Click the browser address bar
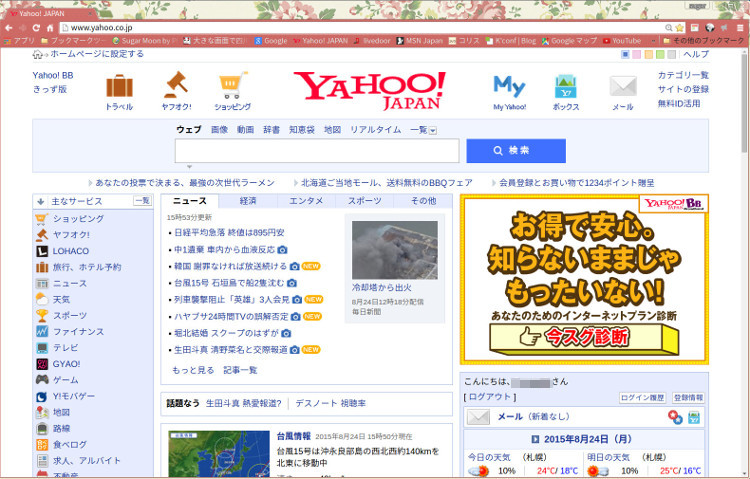The image size is (750, 479). pos(364,28)
